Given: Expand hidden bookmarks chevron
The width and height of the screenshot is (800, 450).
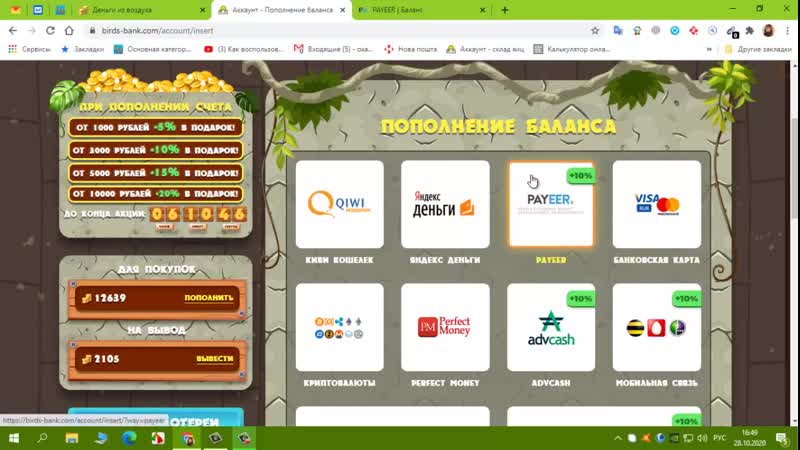Looking at the screenshot, I should click(709, 49).
